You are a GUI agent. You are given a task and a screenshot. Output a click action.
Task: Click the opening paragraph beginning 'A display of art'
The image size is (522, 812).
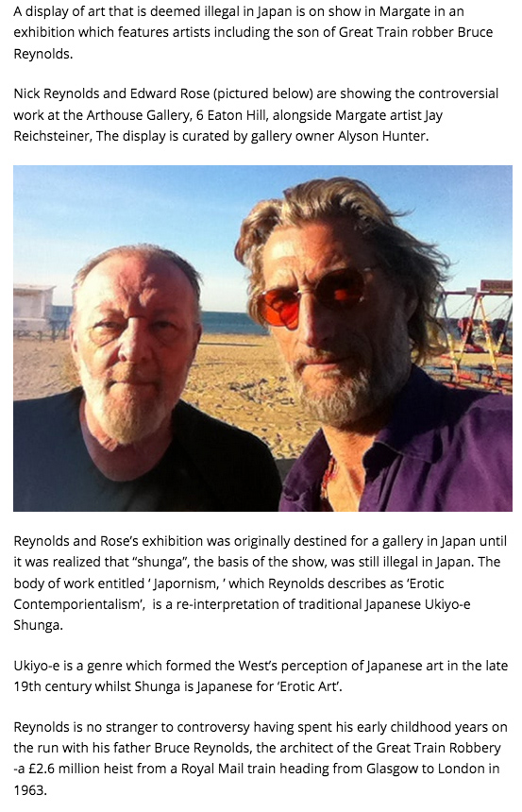click(254, 33)
